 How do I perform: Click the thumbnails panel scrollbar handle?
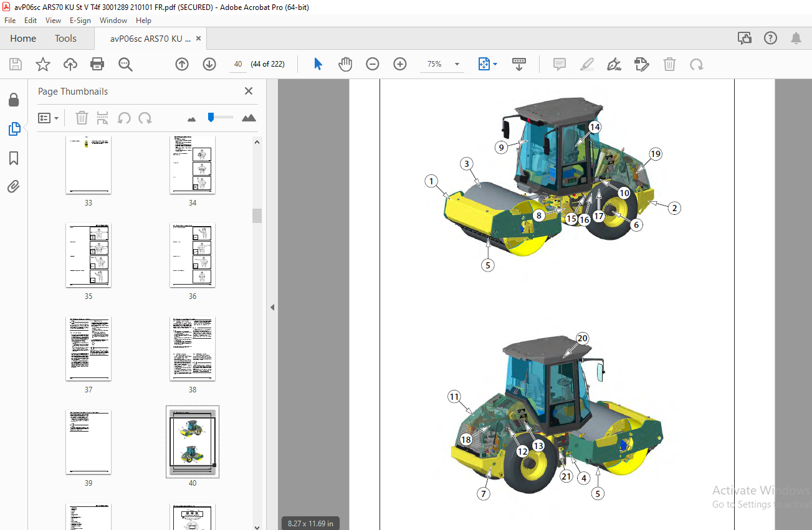click(x=257, y=215)
